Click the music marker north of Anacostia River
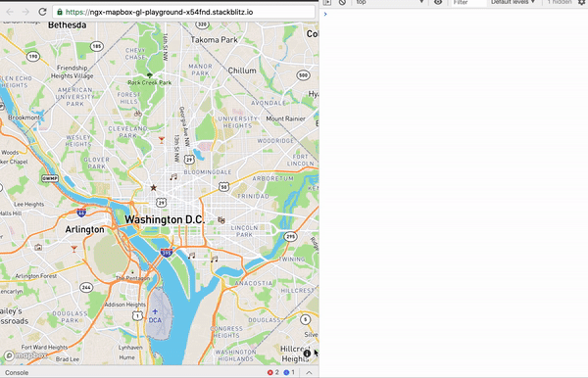The image size is (588, 378). tap(214, 259)
